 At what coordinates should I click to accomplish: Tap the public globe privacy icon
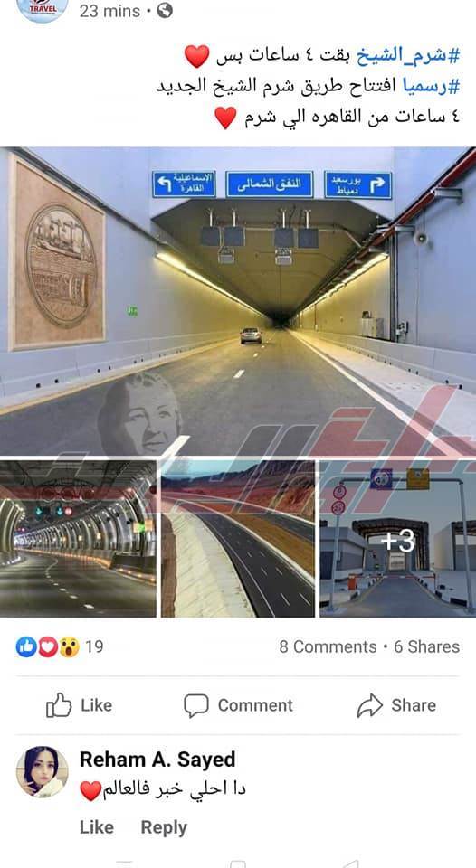point(165,10)
